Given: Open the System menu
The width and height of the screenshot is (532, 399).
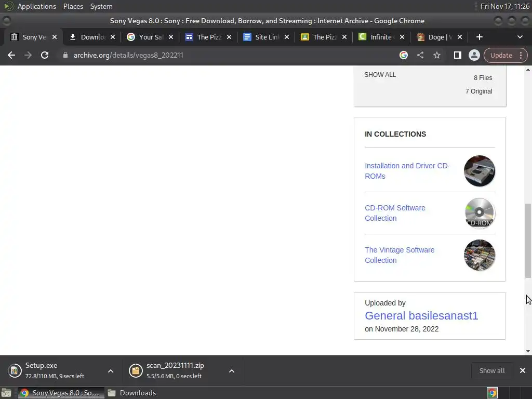Looking at the screenshot, I should [101, 6].
